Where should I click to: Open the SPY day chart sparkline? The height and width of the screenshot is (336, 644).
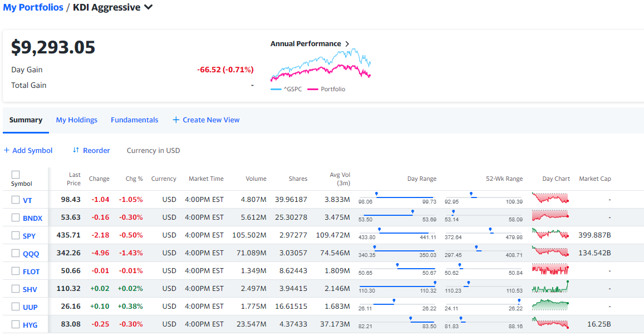(550, 235)
